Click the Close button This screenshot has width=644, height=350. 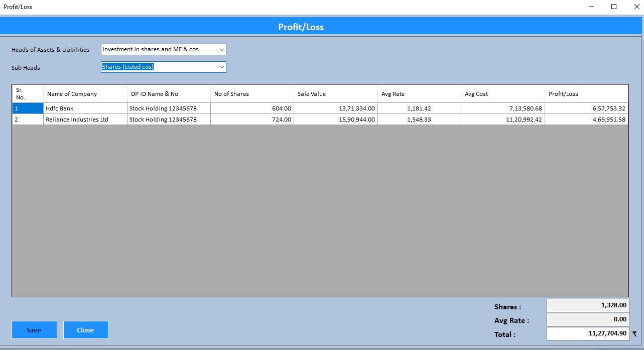point(86,330)
